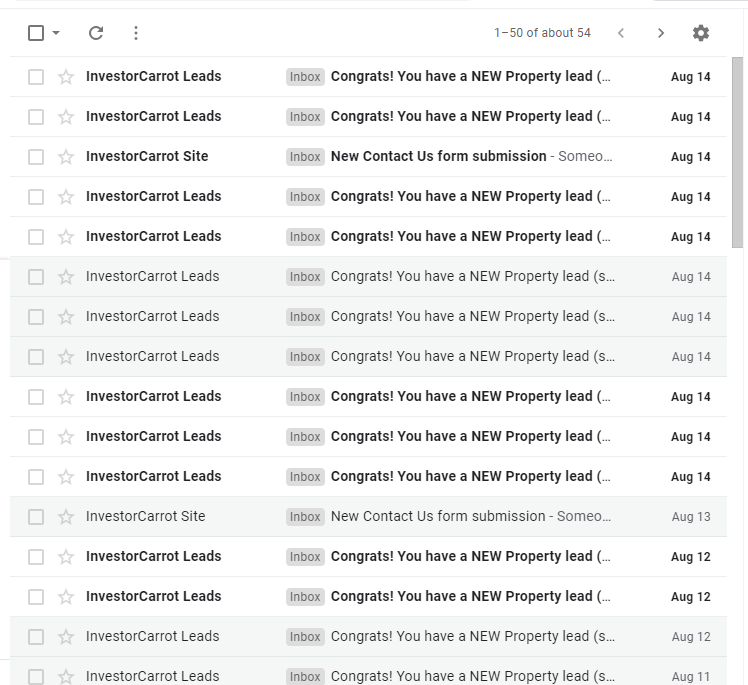Refresh the email list

tap(96, 33)
